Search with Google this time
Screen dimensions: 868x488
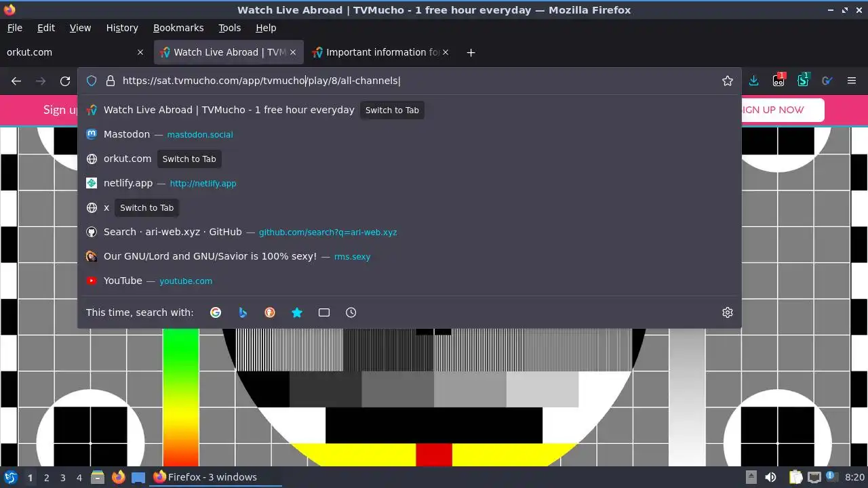[x=216, y=312]
